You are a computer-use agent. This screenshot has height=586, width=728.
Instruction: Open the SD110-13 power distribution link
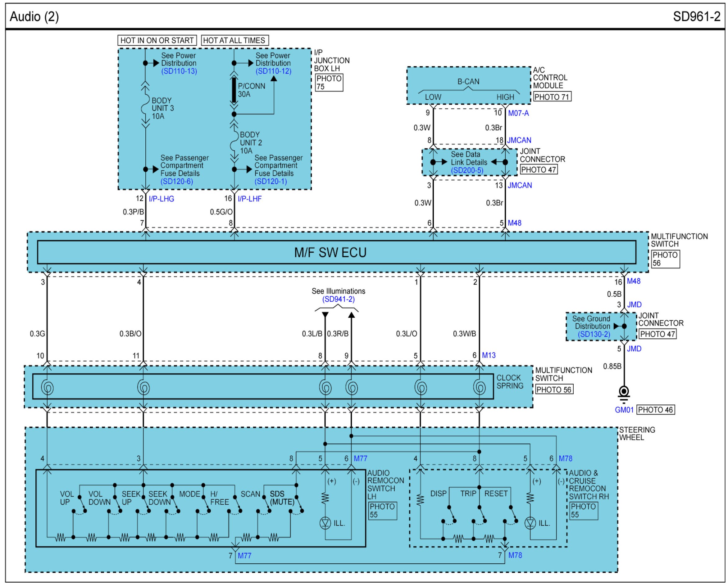point(179,71)
